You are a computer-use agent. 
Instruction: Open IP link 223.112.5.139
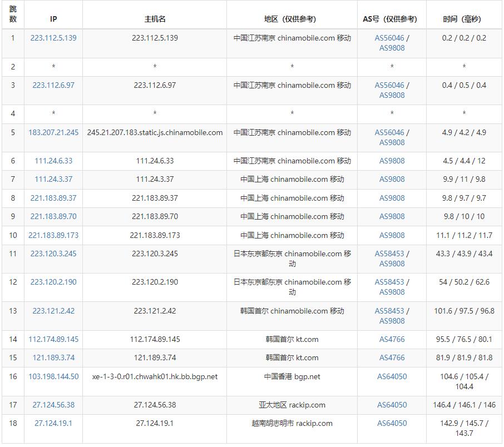click(53, 38)
